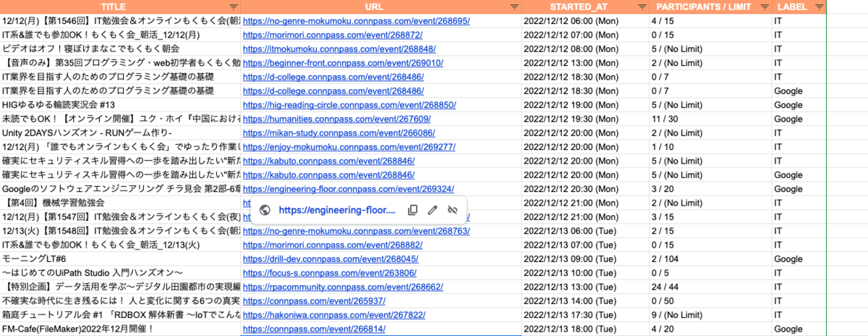This screenshot has height=336, width=868.
Task: Open the humanities event/267609 link
Action: pos(337,119)
